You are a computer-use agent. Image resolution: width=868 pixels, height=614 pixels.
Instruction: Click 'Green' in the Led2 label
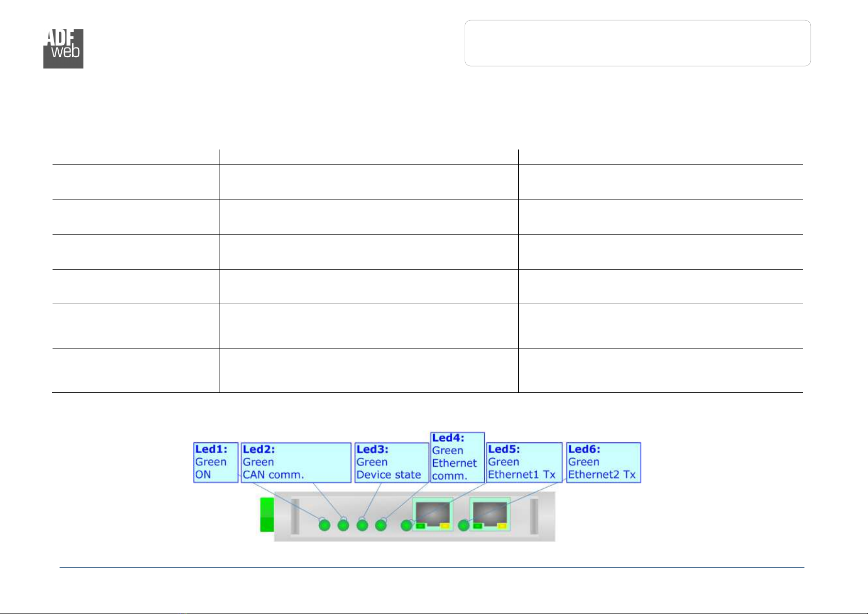tap(259, 462)
